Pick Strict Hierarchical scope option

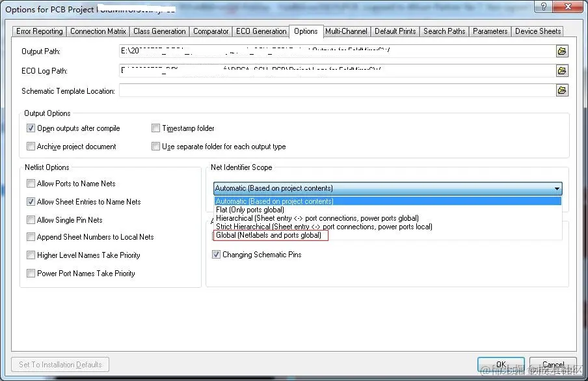click(x=324, y=227)
